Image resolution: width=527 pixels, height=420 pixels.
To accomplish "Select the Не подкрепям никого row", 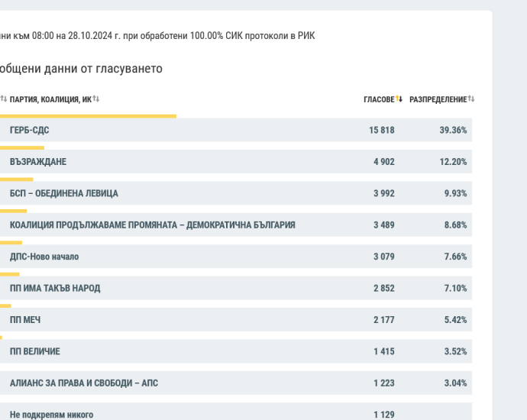I will (236, 412).
